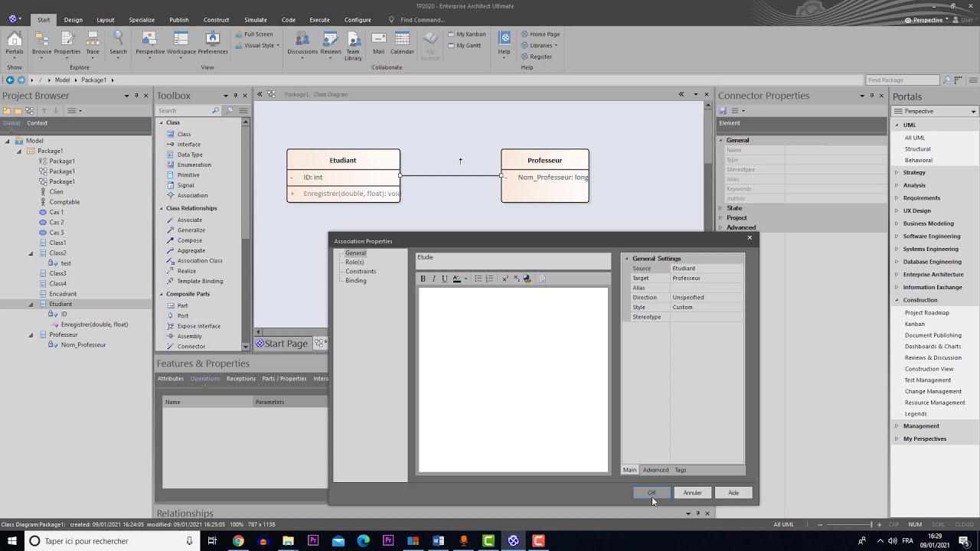The image size is (980, 551).
Task: Open Project Roadmap in Portals list
Action: (926, 313)
